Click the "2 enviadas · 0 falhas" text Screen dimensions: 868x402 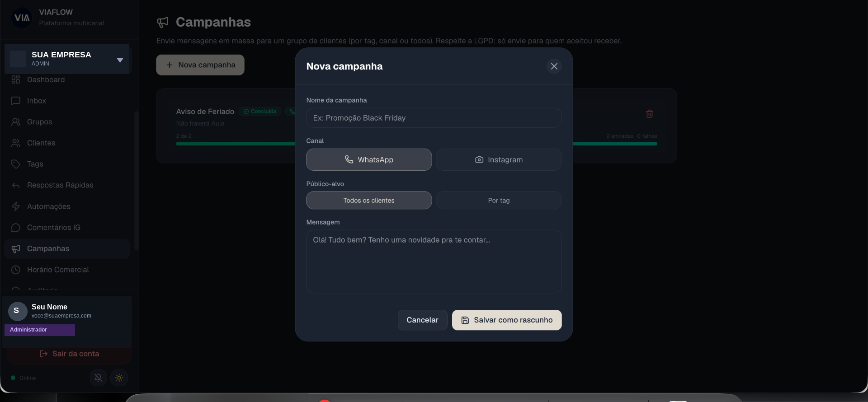point(632,136)
